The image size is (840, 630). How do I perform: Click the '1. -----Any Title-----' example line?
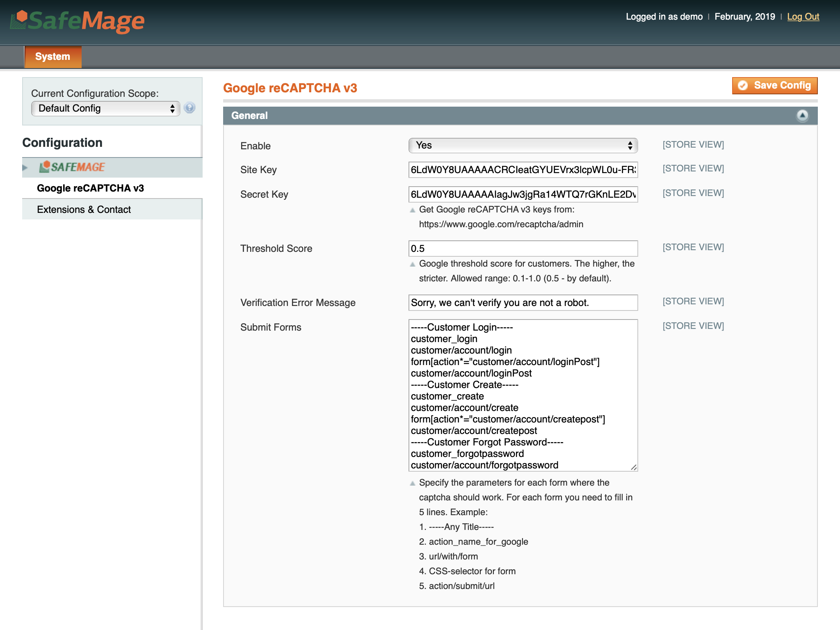(456, 527)
